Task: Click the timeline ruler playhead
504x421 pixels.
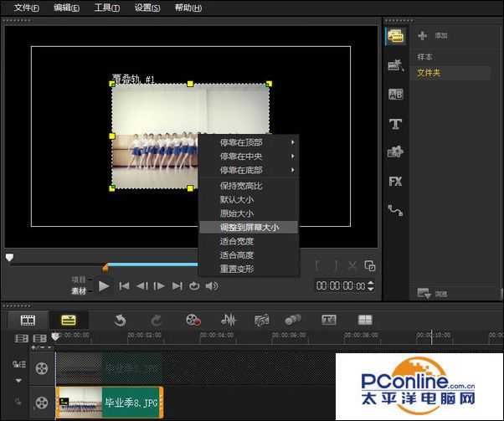Action: (x=55, y=336)
